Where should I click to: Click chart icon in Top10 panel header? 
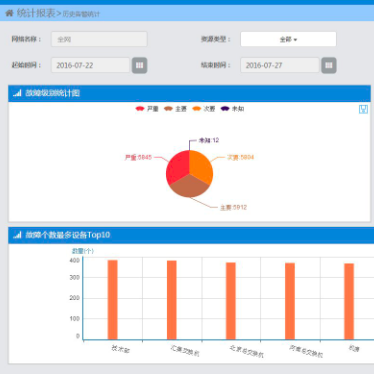pyautogui.click(x=17, y=235)
